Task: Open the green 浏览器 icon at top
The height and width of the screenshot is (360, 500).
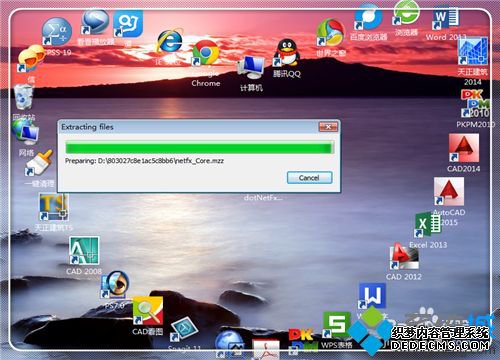Action: point(406,13)
